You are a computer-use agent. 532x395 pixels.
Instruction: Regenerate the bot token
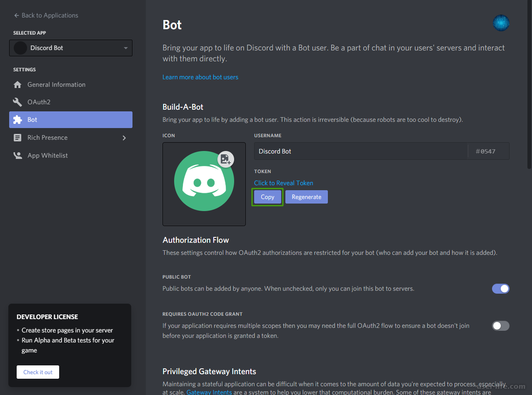point(307,197)
